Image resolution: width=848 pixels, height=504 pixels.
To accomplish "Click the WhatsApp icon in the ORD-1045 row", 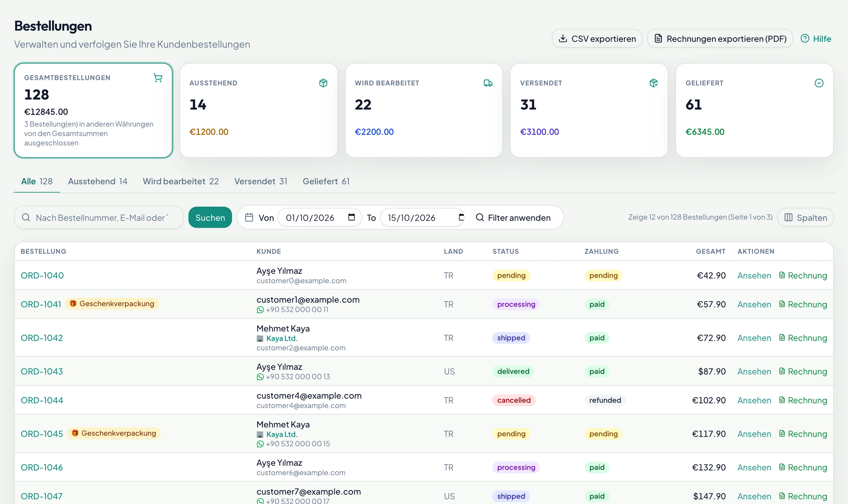I will click(260, 444).
